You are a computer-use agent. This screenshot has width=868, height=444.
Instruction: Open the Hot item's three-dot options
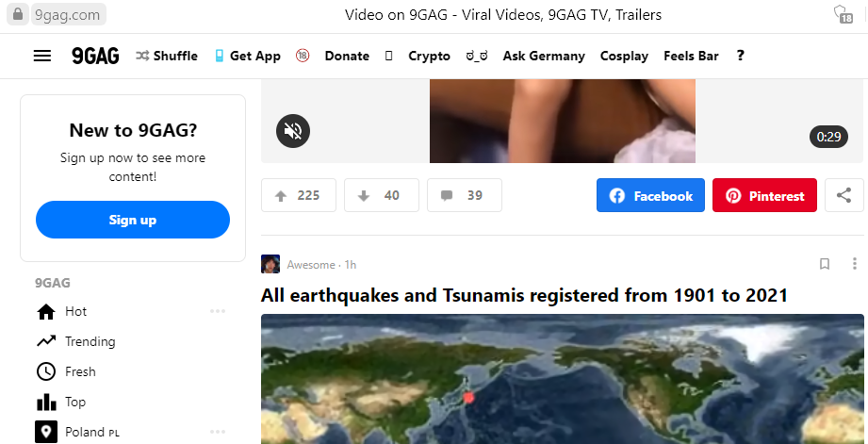click(218, 311)
